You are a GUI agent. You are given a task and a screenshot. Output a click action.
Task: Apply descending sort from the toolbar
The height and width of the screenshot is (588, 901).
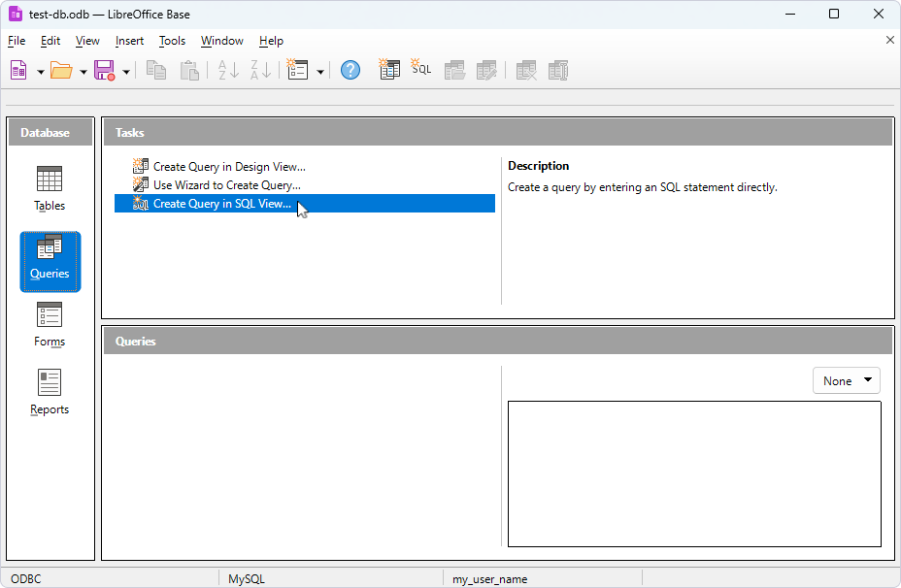(x=257, y=69)
